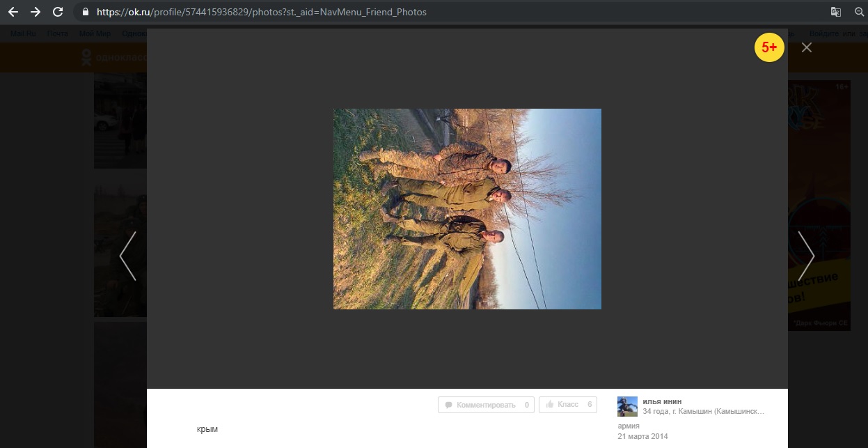
Task: Close the photo viewer overlay
Action: [806, 47]
